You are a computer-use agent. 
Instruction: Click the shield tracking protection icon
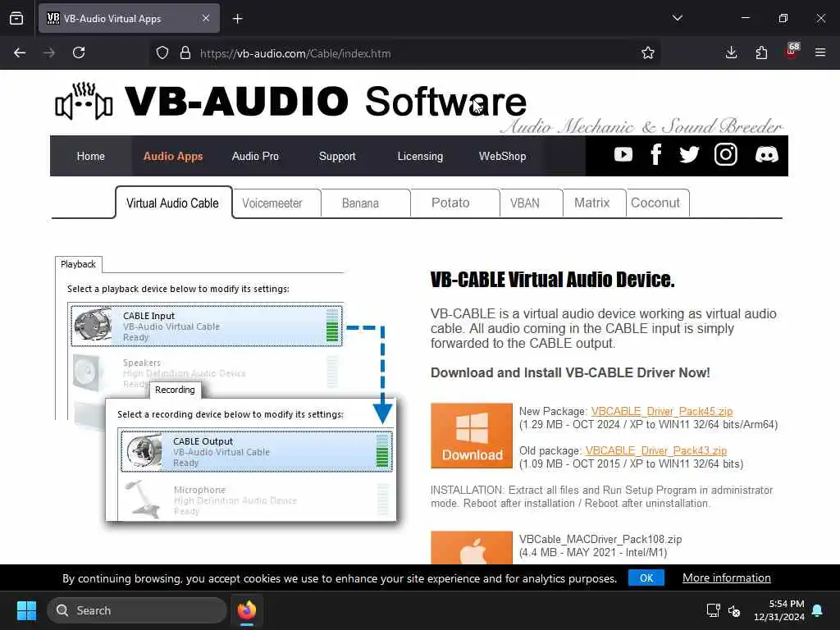tap(162, 53)
